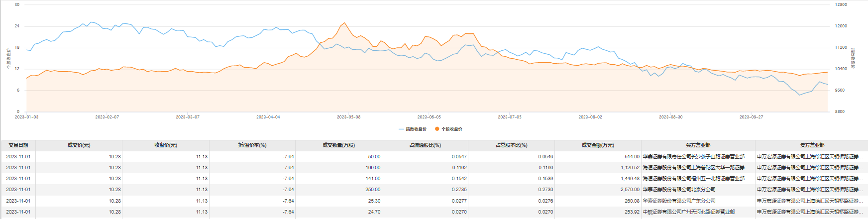Click the blue 指数收盘价 legend line marker
The width and height of the screenshot is (868, 219).
[401, 129]
